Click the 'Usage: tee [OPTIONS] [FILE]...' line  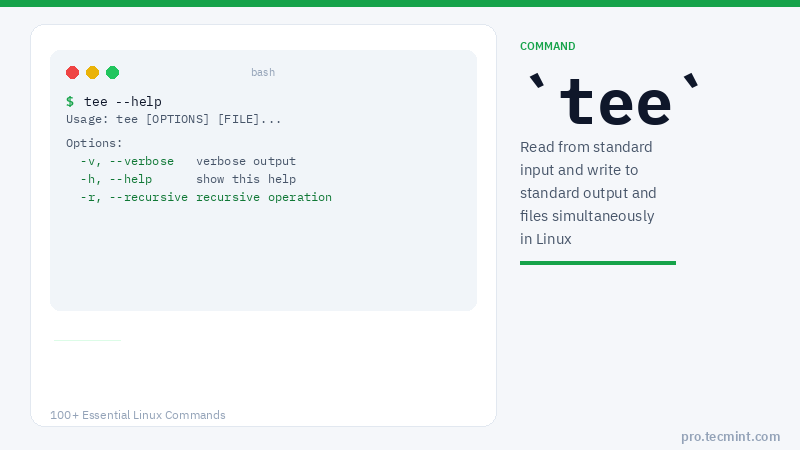pyautogui.click(x=174, y=119)
